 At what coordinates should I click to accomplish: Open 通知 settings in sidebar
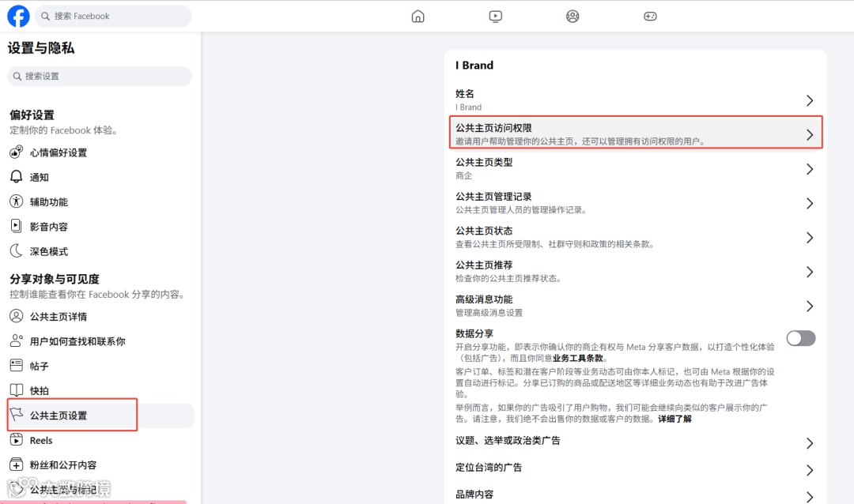(x=100, y=177)
